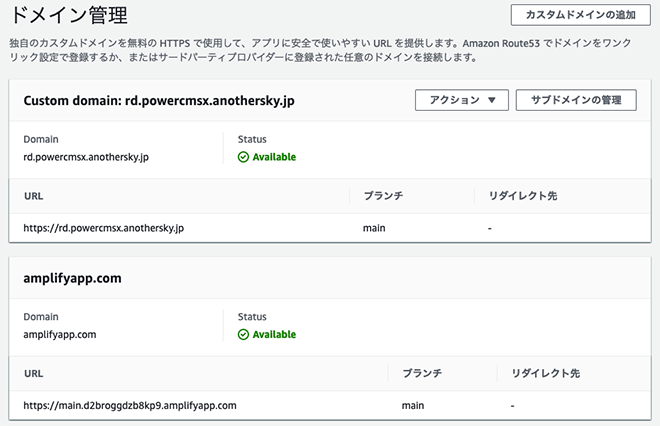
Task: Select the Custom domain: rd.powercmsx.anothersky.jp heading
Action: pos(159,101)
